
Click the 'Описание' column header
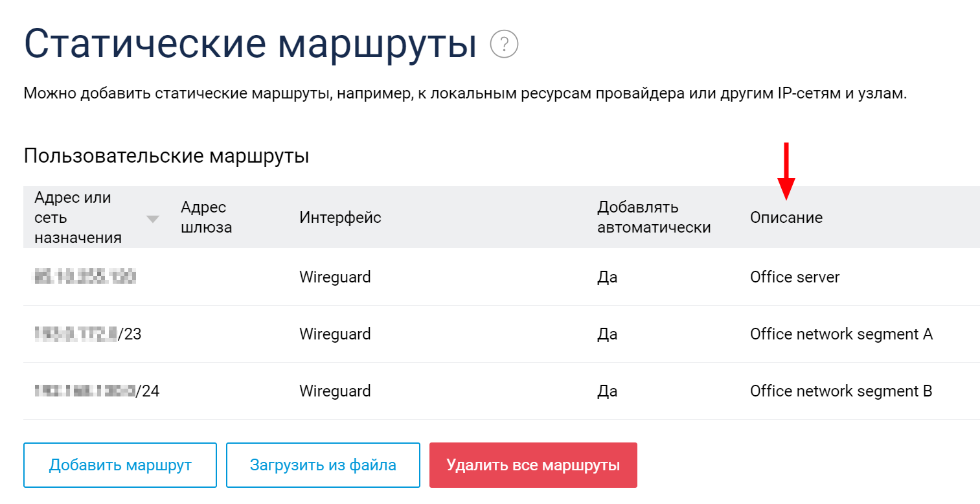[x=786, y=218]
